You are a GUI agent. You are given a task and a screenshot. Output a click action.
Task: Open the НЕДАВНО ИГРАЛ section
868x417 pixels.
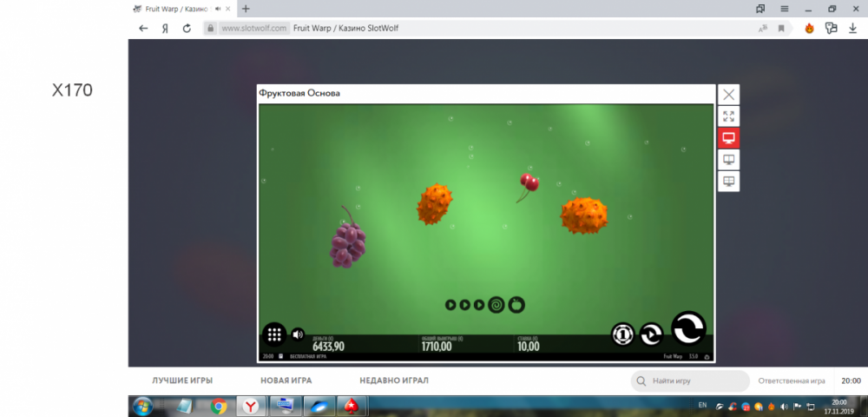[394, 381]
